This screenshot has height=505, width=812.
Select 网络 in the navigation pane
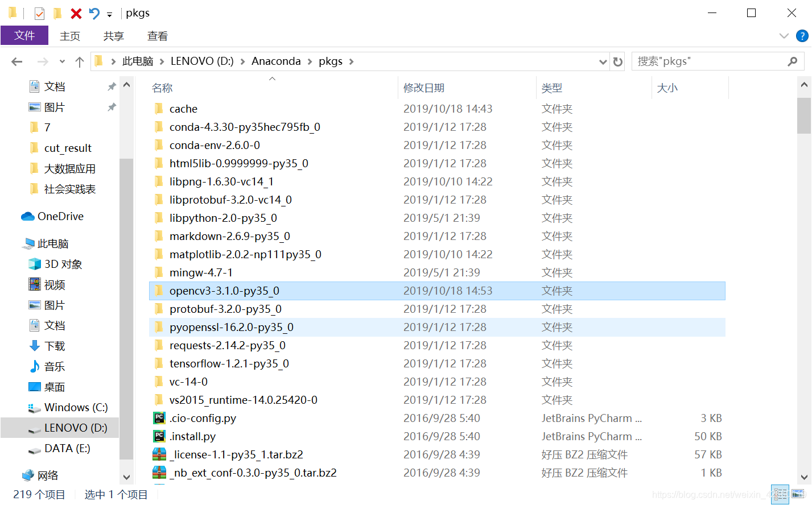pos(48,475)
